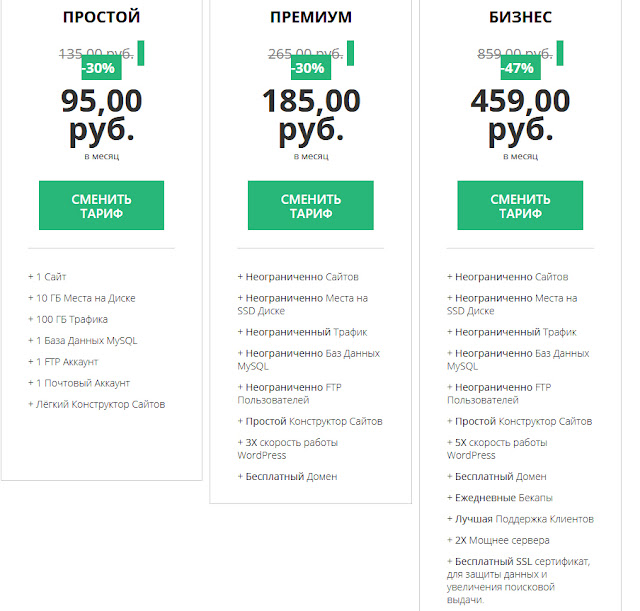Image resolution: width=640 pixels, height=611 pixels.
Task: Click the -30% badge on ПРЕМИУМ plan
Action: (x=310, y=69)
